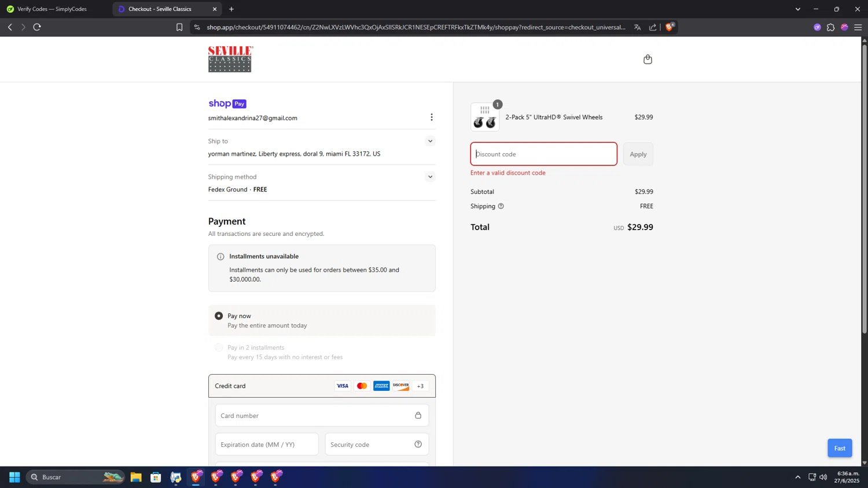Open the shopping bag cart icon
Image resolution: width=868 pixels, height=488 pixels.
[x=648, y=60]
